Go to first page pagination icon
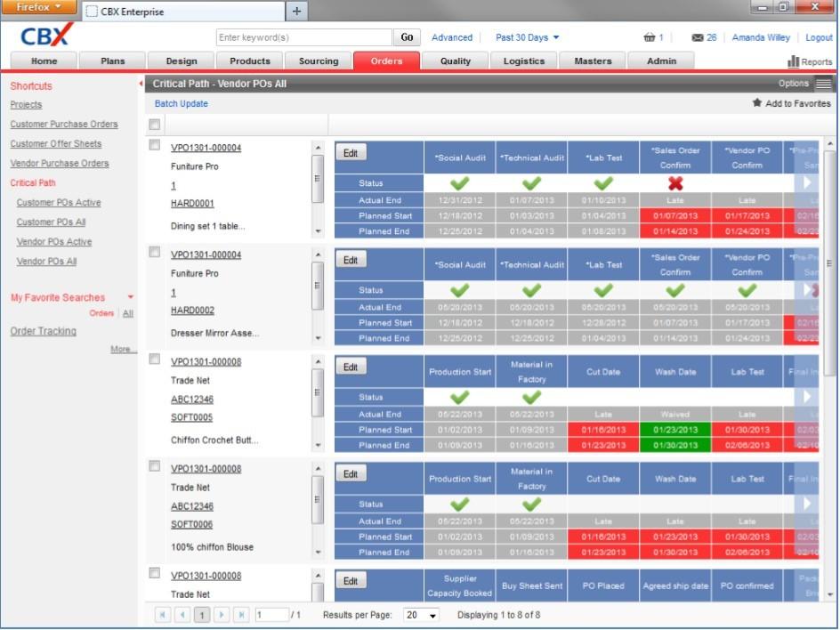The width and height of the screenshot is (840, 630). 163,615
